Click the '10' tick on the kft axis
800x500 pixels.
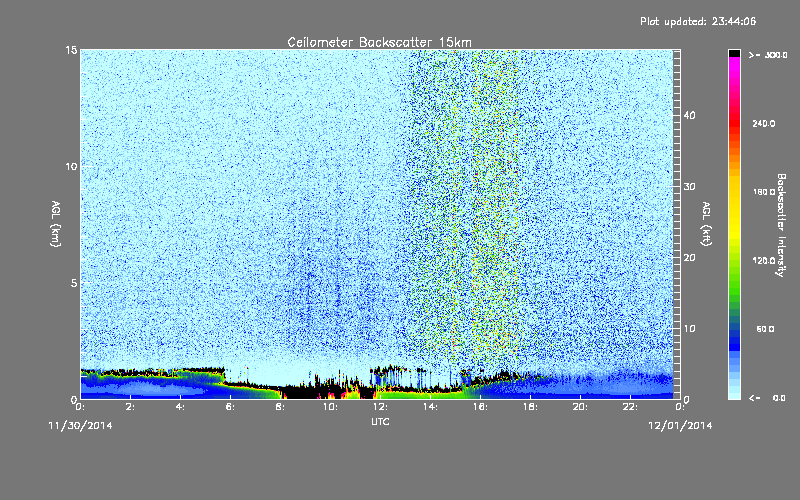[689, 328]
